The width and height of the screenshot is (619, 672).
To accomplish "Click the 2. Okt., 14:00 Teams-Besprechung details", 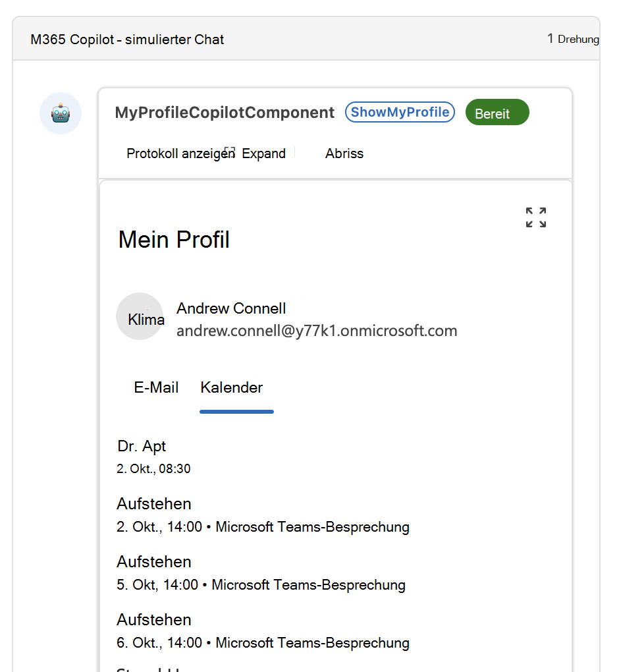I will [x=263, y=526].
